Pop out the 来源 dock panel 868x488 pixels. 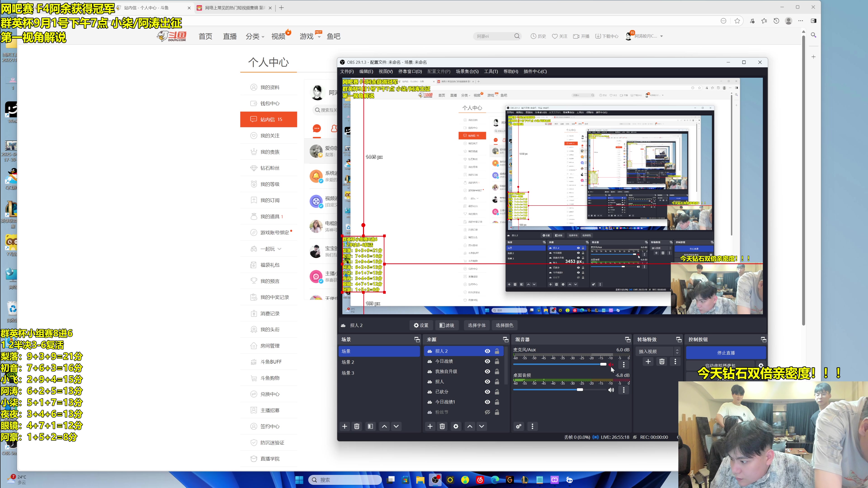(506, 340)
